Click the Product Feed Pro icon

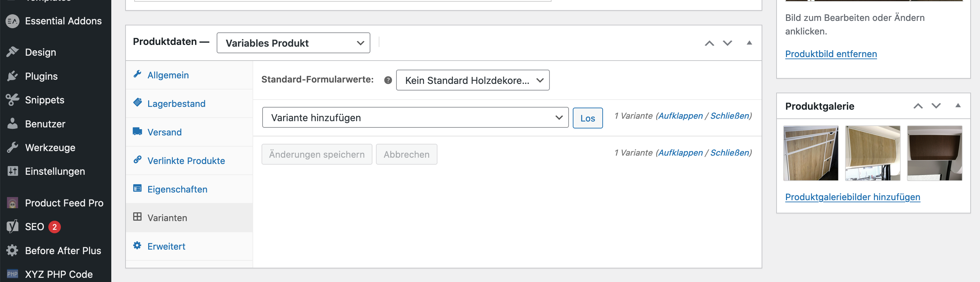[x=12, y=203]
